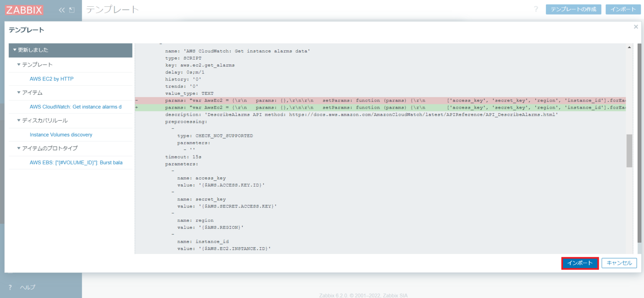Viewport: 644px width, 298px height.
Task: Click the question mark icon beside ヘルプ
Action: 10,287
